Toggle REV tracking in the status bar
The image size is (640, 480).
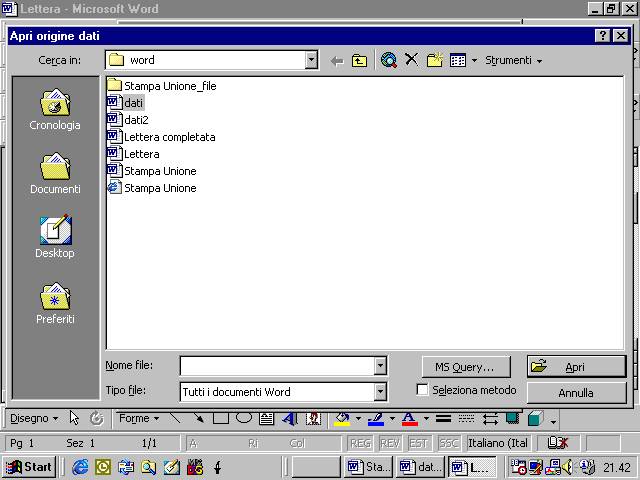[x=390, y=443]
